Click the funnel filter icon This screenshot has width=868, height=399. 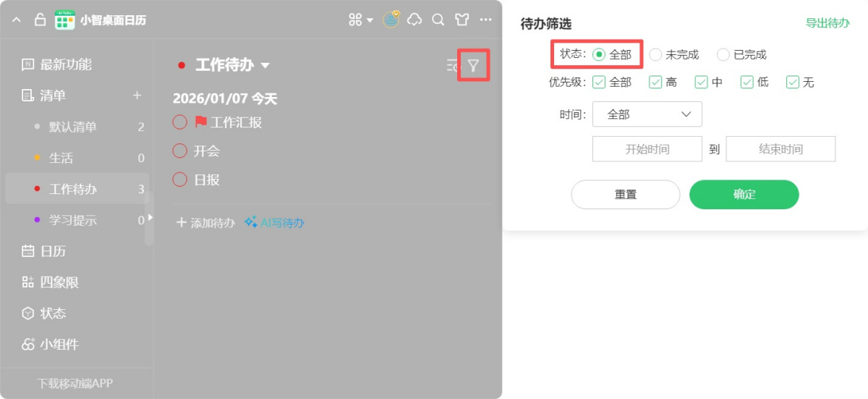point(473,66)
